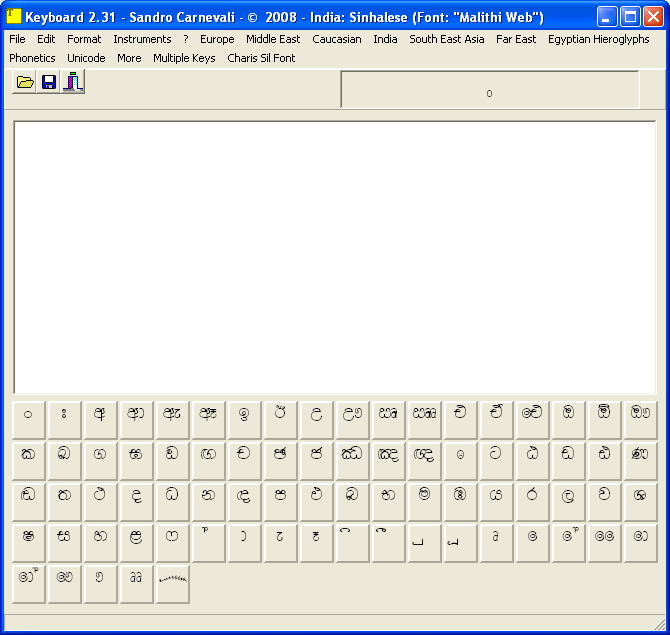The height and width of the screenshot is (635, 670).
Task: Insert the consonant ඥ (jnya) key
Action: pyautogui.click(x=423, y=461)
